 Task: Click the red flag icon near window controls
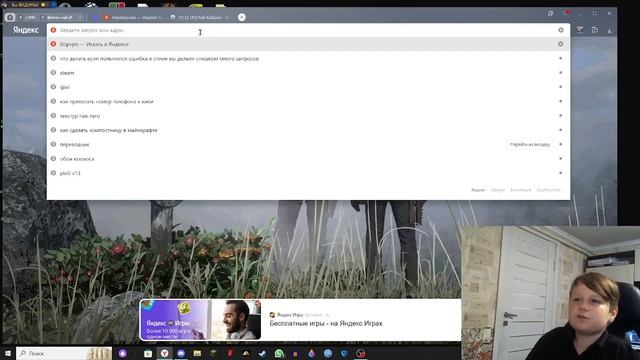click(567, 13)
